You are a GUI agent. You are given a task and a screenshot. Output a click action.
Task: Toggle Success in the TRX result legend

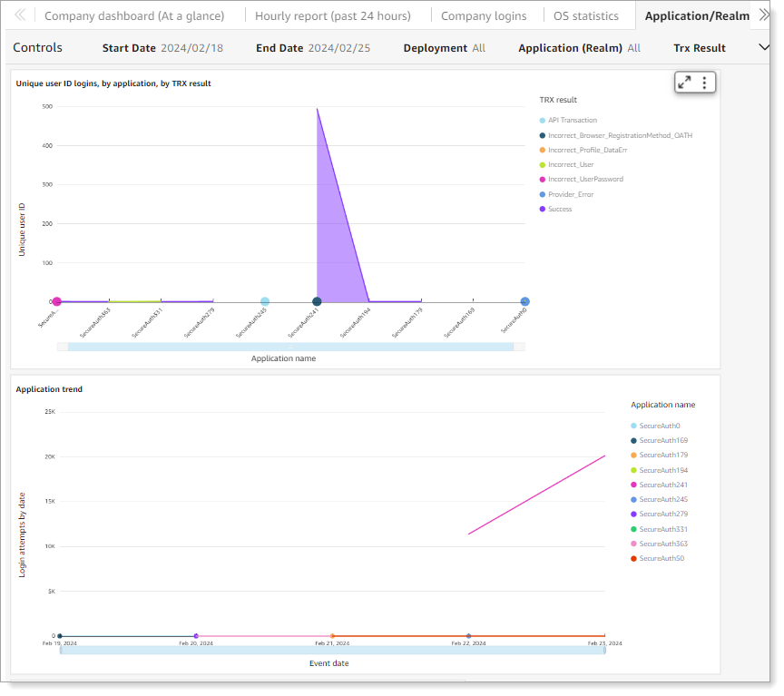(561, 209)
